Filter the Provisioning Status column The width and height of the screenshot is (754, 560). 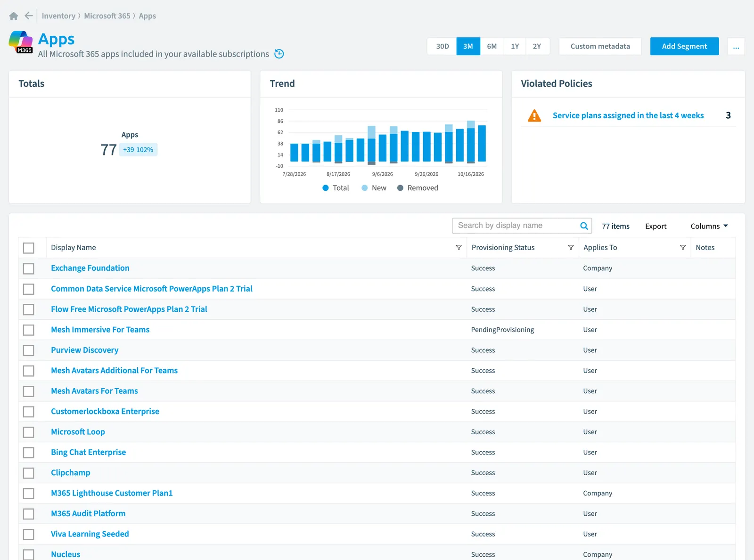(571, 248)
